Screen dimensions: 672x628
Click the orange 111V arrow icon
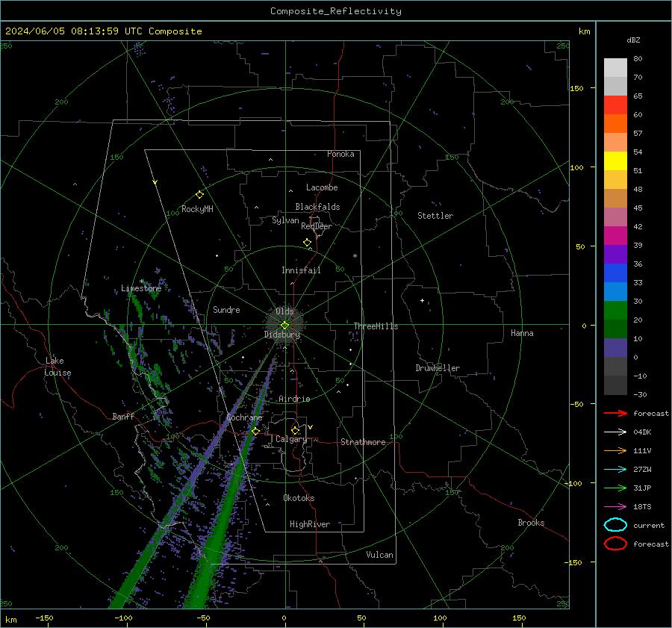click(615, 450)
